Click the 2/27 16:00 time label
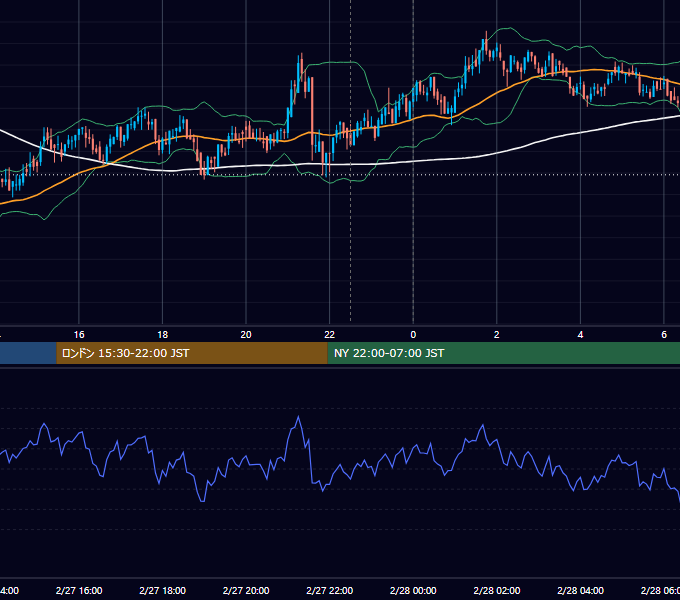Screen dimensions: 680x600 pos(79,590)
